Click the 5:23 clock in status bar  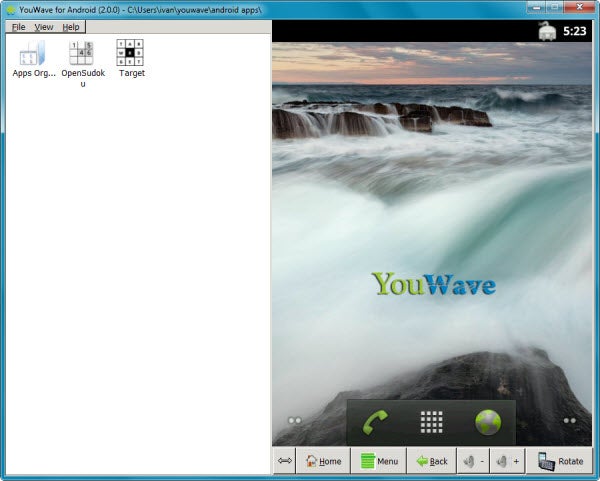[x=575, y=31]
